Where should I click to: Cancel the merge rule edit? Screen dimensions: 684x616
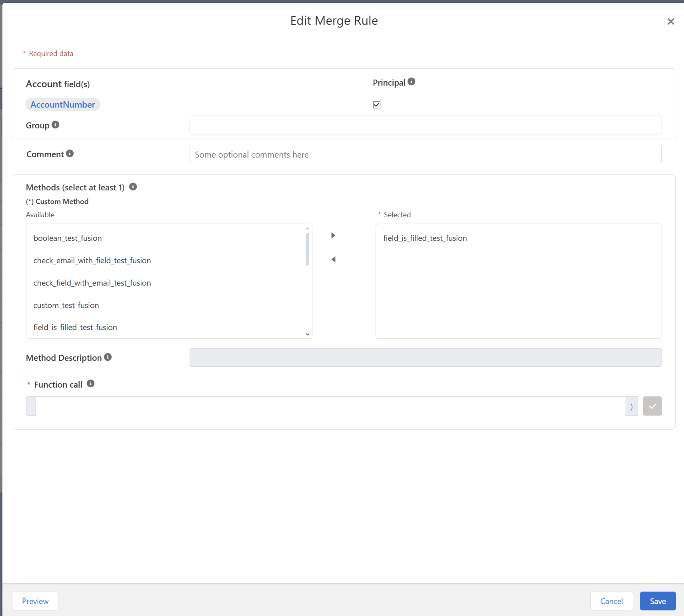611,601
